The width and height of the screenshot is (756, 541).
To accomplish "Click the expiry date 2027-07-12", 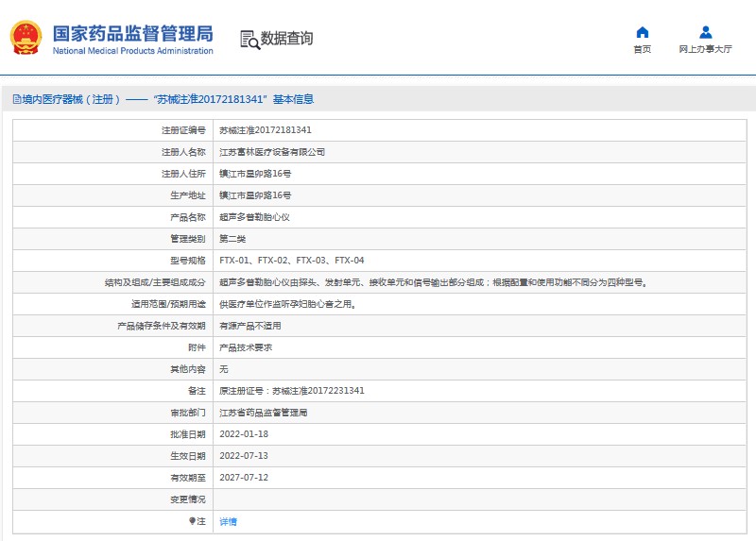I will coord(244,478).
